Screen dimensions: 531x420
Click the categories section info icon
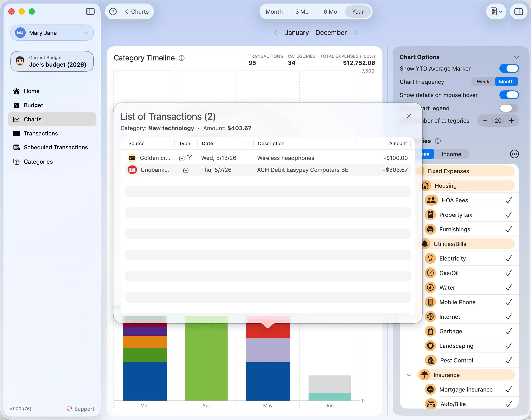click(438, 141)
